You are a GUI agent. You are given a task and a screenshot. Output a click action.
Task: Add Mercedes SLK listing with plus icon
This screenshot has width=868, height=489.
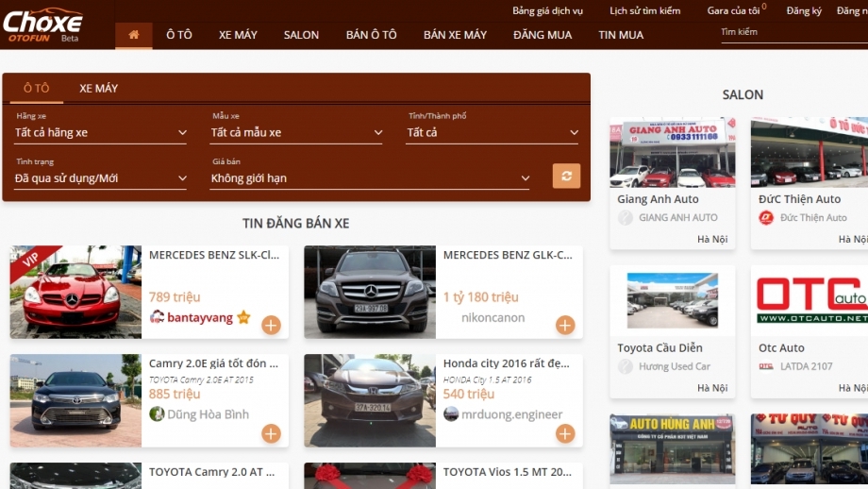272,325
